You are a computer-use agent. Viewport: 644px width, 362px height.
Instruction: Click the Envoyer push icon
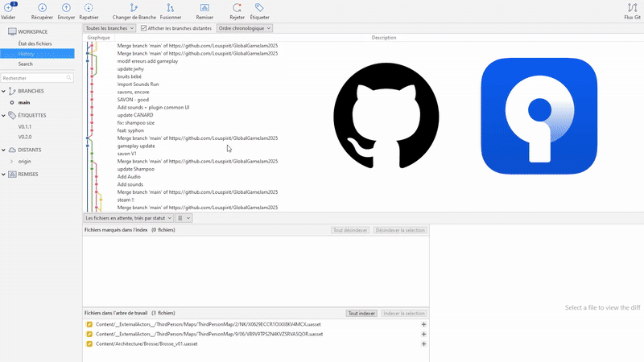66,7
